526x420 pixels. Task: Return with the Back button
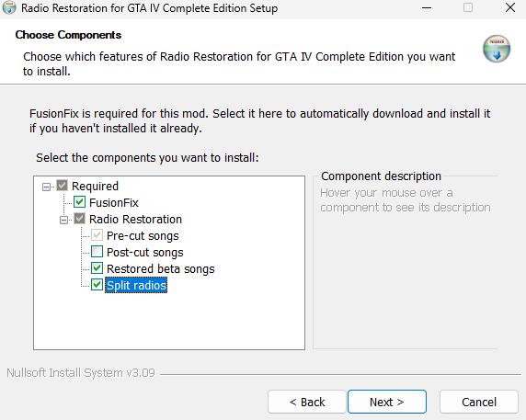point(307,402)
